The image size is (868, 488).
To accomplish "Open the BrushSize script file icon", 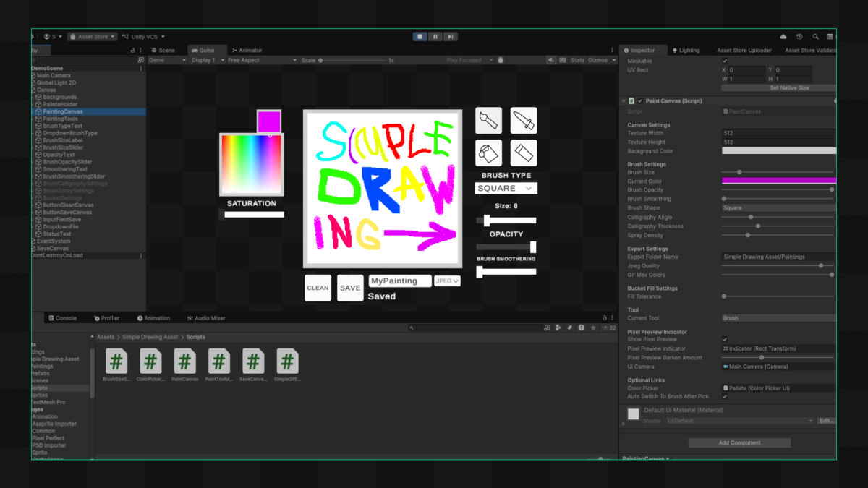I will tap(116, 361).
